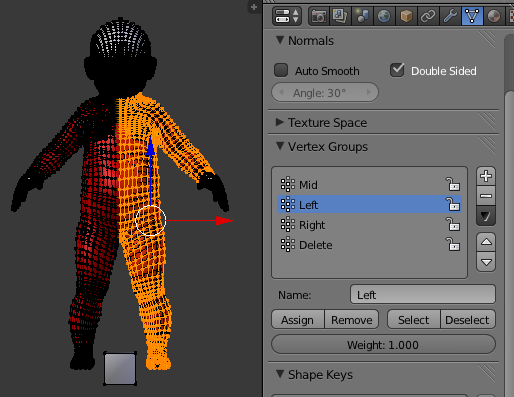The width and height of the screenshot is (514, 397).
Task: Click the Delete group vertex icon
Action: tap(287, 245)
